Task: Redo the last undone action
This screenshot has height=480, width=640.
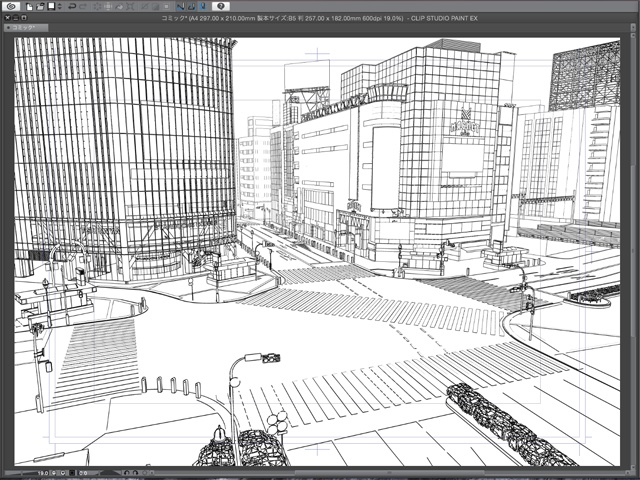Action: coord(83,6)
